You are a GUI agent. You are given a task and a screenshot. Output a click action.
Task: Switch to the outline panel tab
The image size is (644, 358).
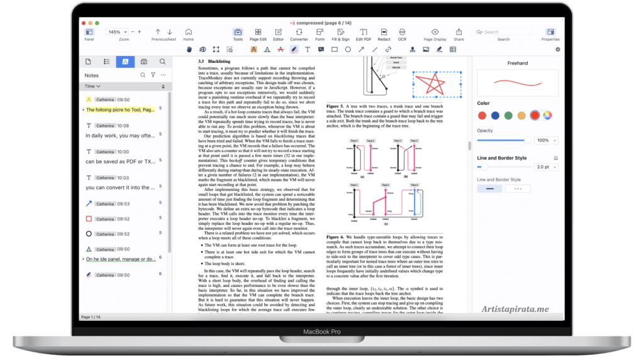107,62
